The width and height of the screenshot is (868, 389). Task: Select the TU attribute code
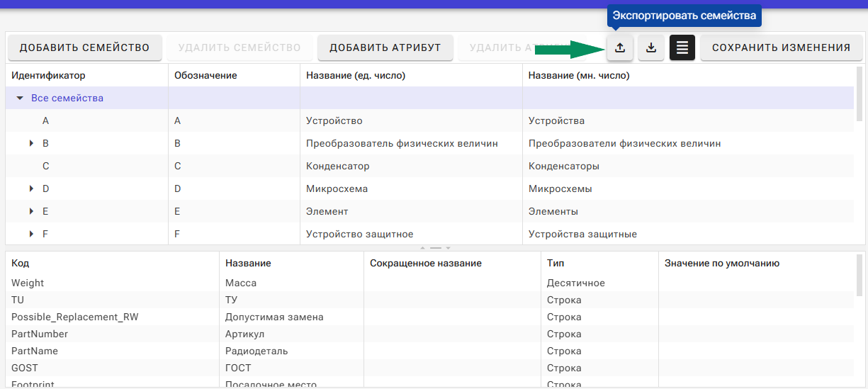(18, 300)
